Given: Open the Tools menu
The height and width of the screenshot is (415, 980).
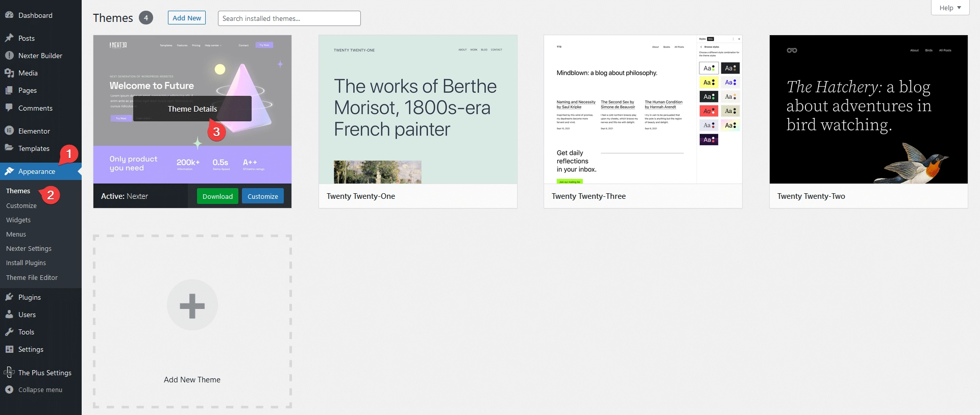Looking at the screenshot, I should (x=41, y=332).
